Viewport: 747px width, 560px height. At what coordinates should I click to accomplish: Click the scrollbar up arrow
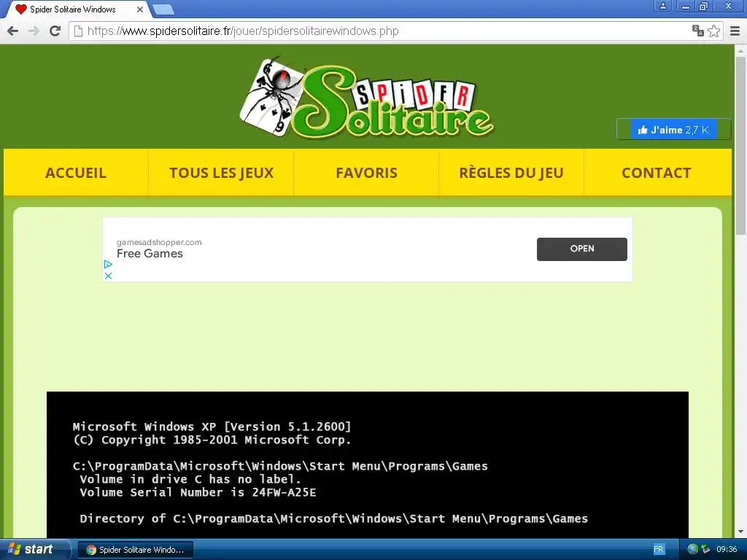coord(740,50)
